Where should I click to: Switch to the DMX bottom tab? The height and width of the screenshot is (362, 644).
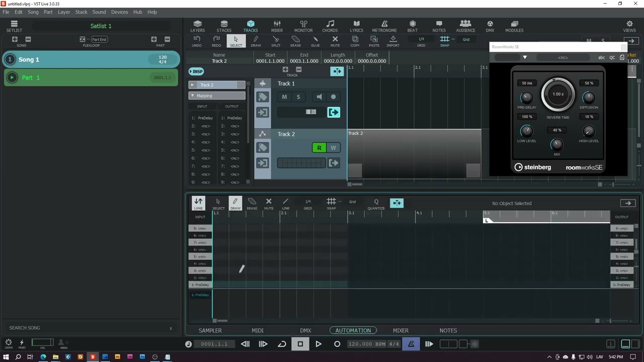point(305,330)
